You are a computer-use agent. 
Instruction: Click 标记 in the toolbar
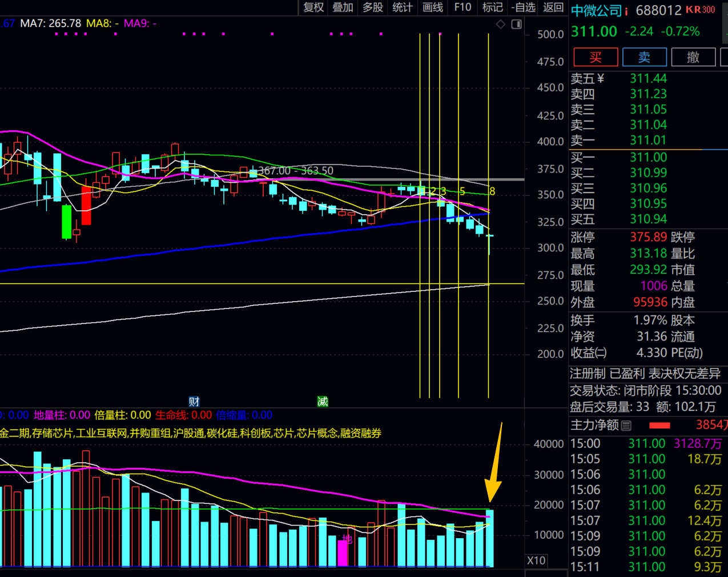tap(492, 7)
